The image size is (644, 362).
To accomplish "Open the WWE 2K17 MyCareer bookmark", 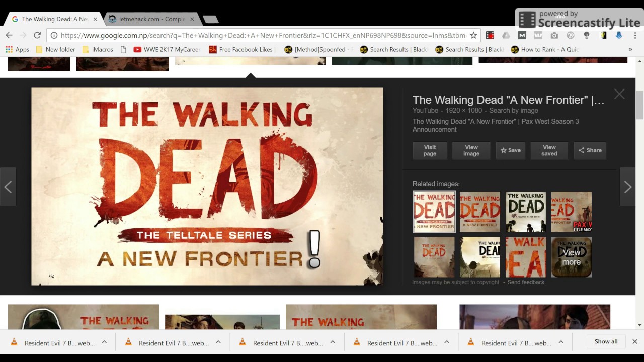I will click(167, 49).
